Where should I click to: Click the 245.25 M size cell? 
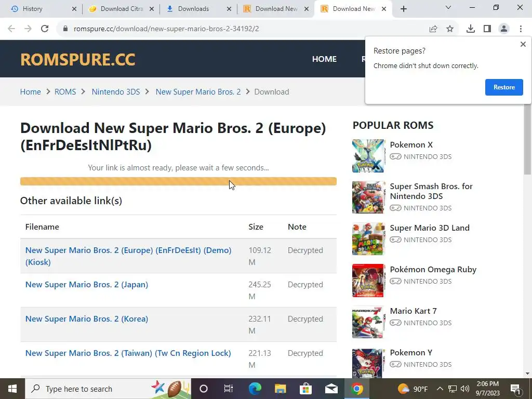tap(260, 290)
